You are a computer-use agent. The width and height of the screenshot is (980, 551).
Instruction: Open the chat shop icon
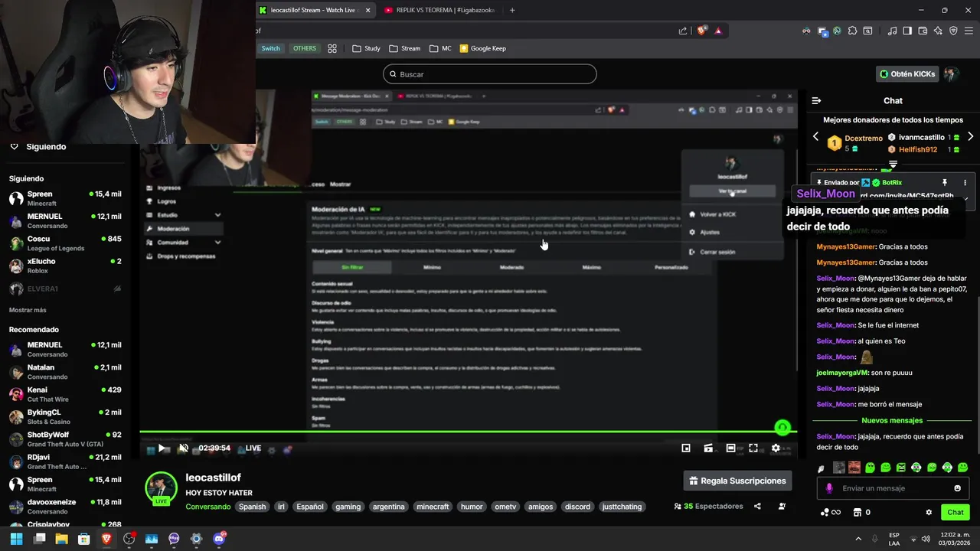point(857,512)
